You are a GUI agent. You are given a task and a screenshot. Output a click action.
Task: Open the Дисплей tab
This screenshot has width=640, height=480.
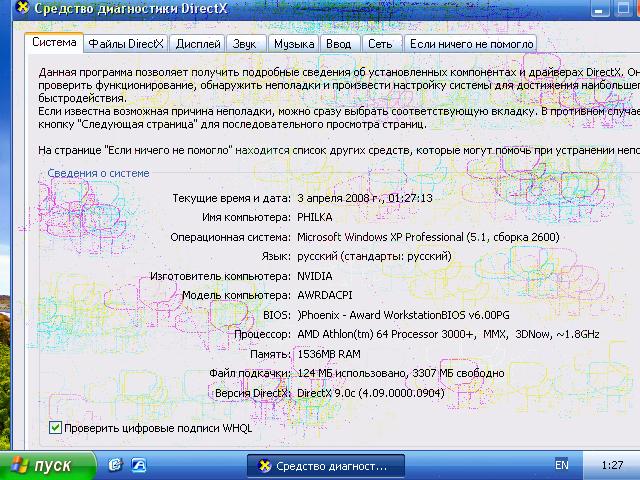click(x=198, y=44)
